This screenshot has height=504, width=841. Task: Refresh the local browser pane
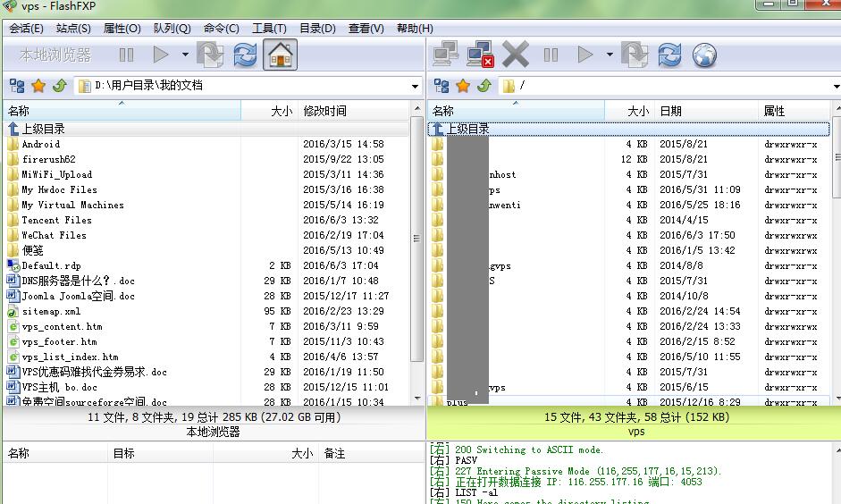click(x=245, y=55)
